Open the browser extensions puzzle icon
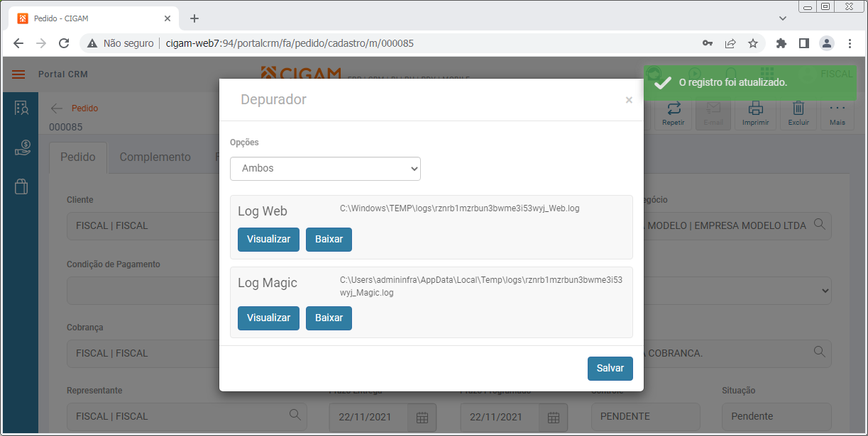Screen dimensions: 868x436 (781, 43)
